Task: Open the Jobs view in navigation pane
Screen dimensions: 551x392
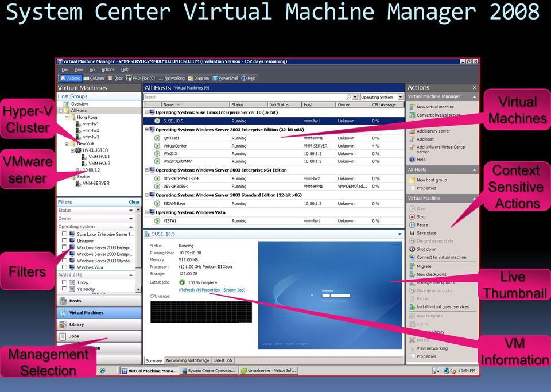Action: (x=99, y=336)
